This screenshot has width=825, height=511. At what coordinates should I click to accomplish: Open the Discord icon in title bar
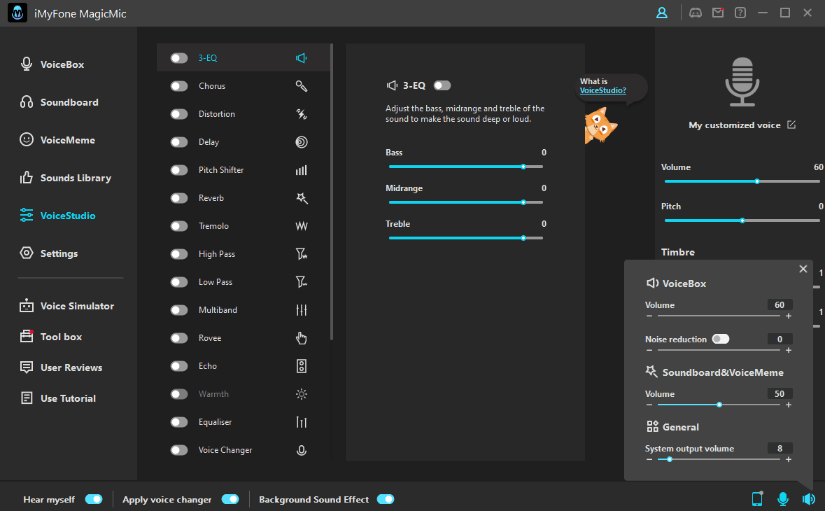pyautogui.click(x=695, y=13)
